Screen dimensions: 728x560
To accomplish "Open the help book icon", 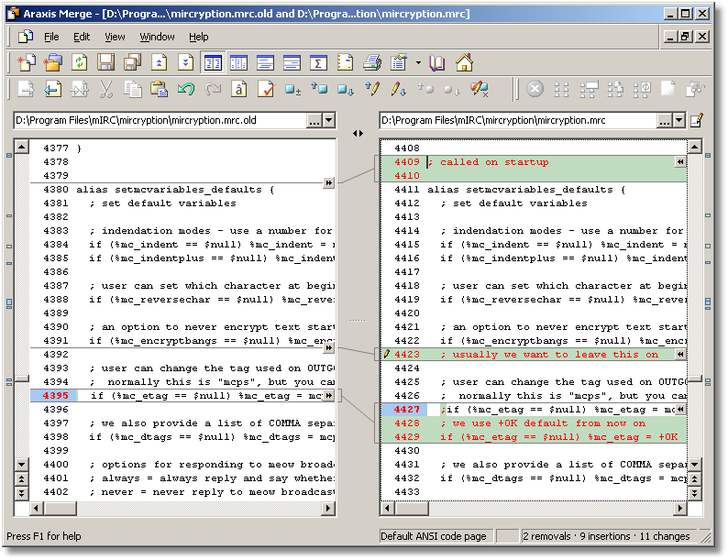I will 437,62.
